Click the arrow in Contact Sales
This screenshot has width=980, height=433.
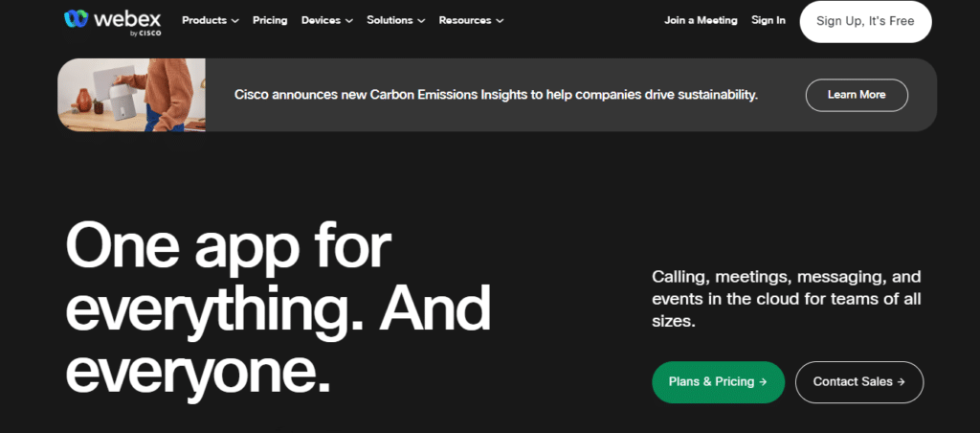click(x=902, y=381)
